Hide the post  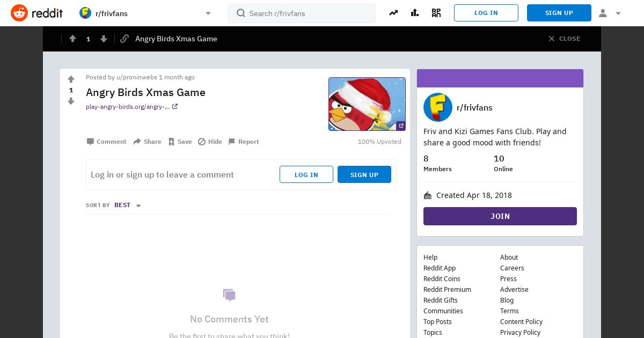tap(210, 142)
